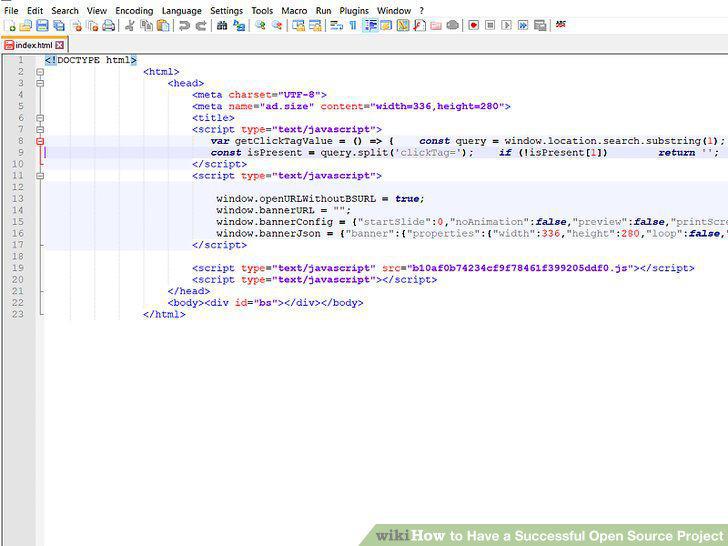The height and width of the screenshot is (546, 728).
Task: Open Find with the binoculars icon
Action: click(x=222, y=26)
